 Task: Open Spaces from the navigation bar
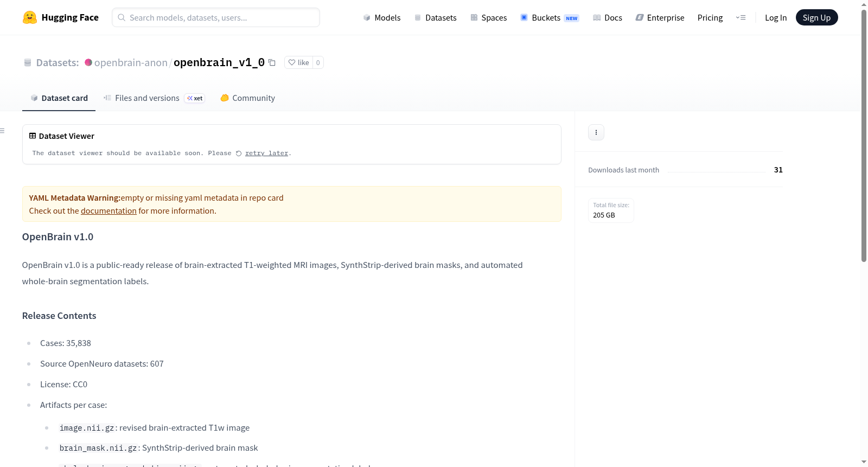tap(488, 17)
